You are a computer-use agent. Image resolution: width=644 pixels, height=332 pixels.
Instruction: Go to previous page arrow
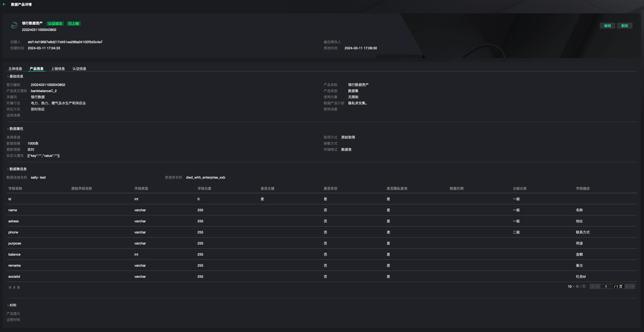pos(597,287)
